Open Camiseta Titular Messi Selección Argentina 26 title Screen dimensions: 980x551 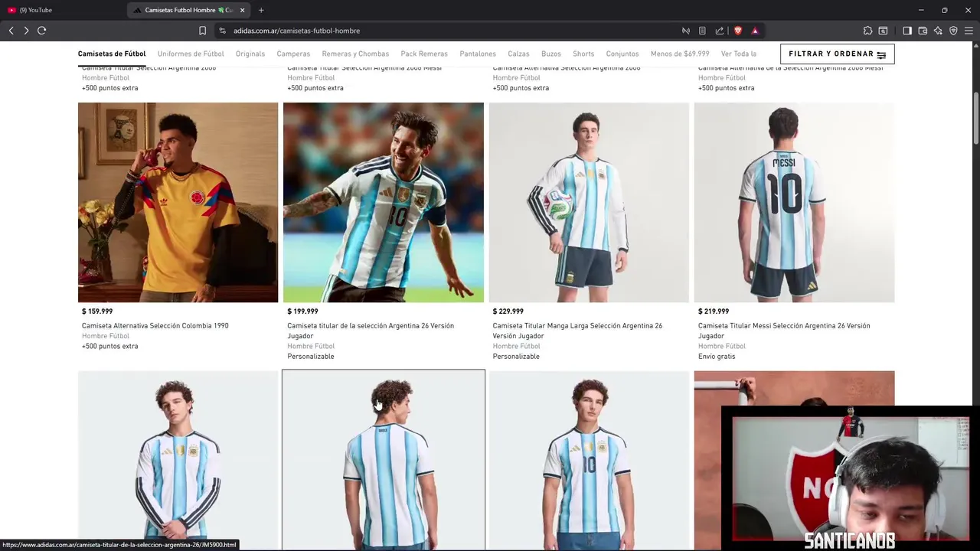pyautogui.click(x=784, y=331)
